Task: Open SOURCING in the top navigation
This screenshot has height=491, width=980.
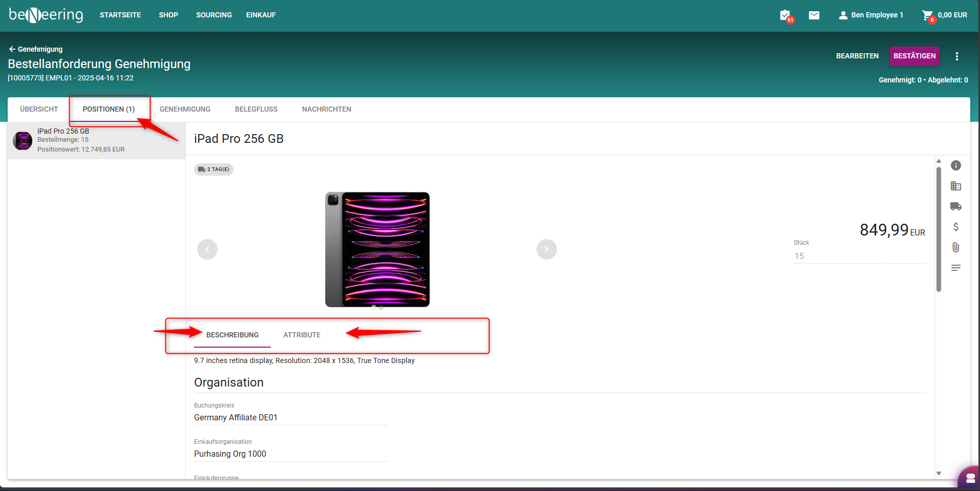Action: click(x=214, y=15)
